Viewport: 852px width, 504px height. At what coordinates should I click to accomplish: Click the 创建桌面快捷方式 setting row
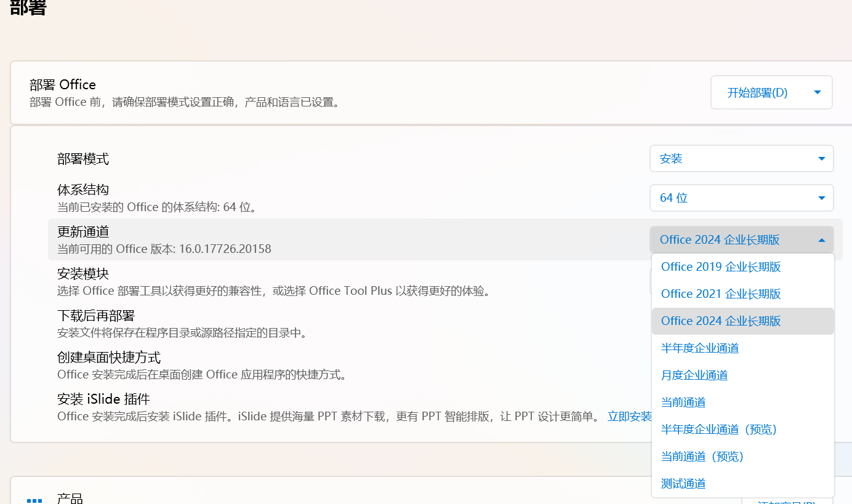click(x=308, y=366)
